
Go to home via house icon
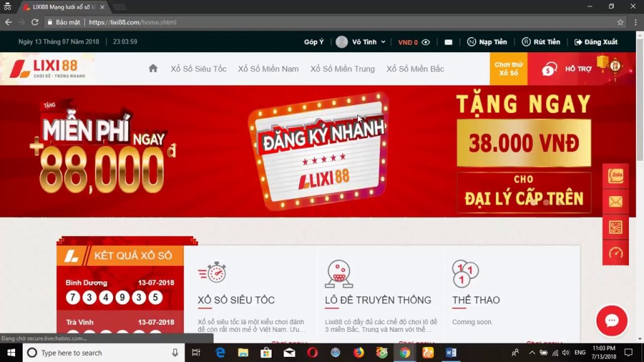[153, 69]
